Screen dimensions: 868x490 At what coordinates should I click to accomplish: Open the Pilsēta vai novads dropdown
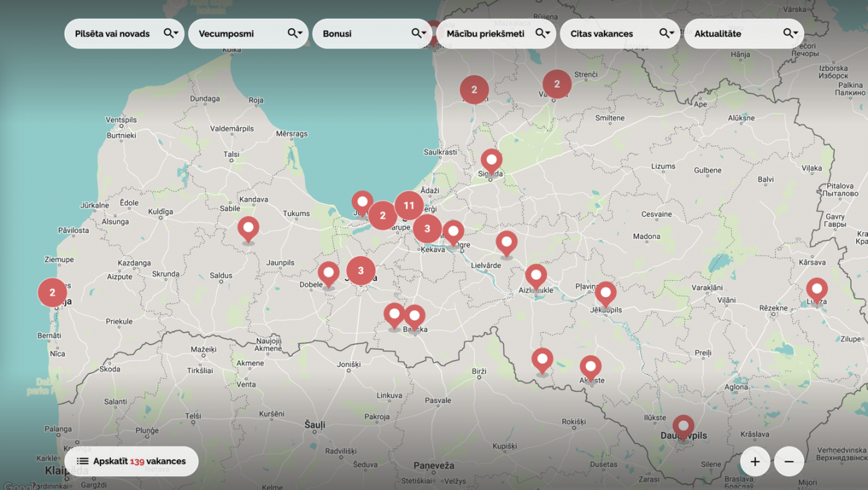click(124, 34)
